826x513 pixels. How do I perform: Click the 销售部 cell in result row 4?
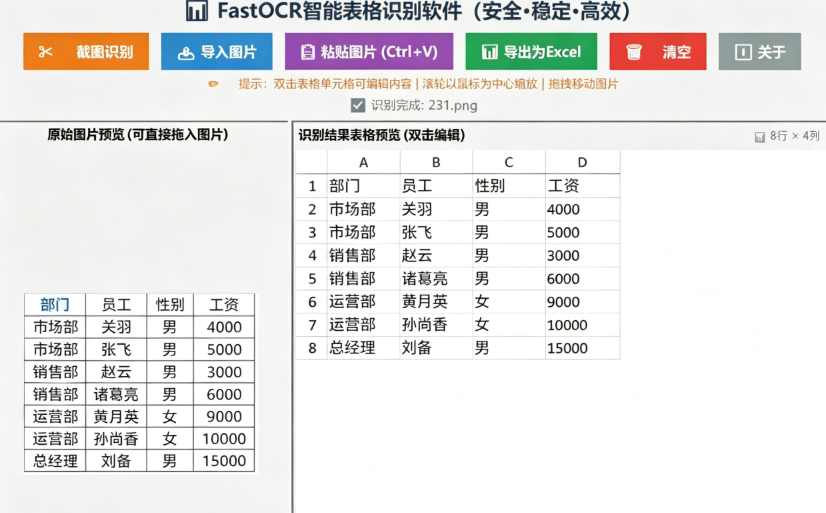point(363,255)
